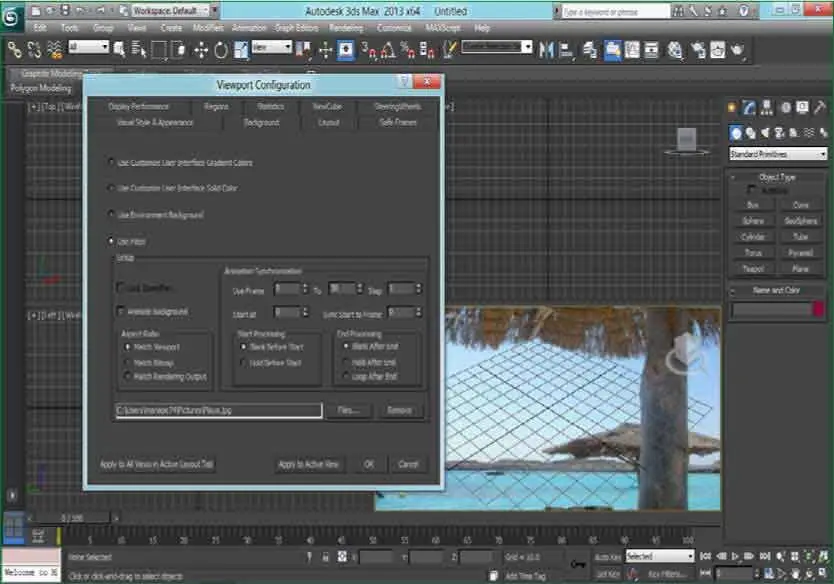
Task: Choose the Bind to Space Warp tool
Action: [55, 50]
